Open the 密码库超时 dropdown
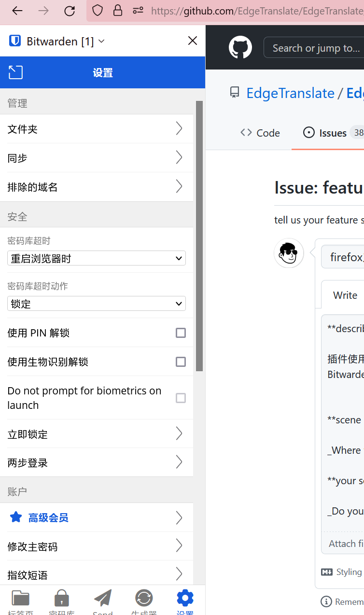 point(97,258)
